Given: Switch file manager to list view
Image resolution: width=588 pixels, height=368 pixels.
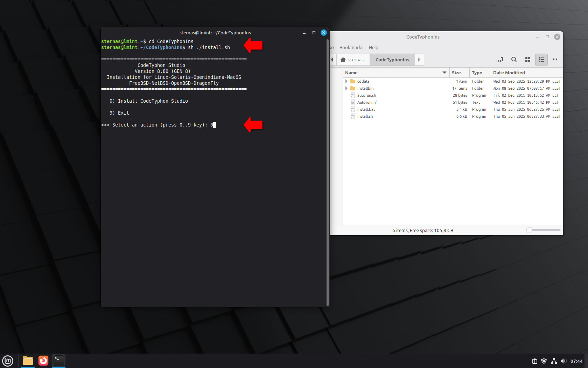Looking at the screenshot, I should tap(541, 60).
